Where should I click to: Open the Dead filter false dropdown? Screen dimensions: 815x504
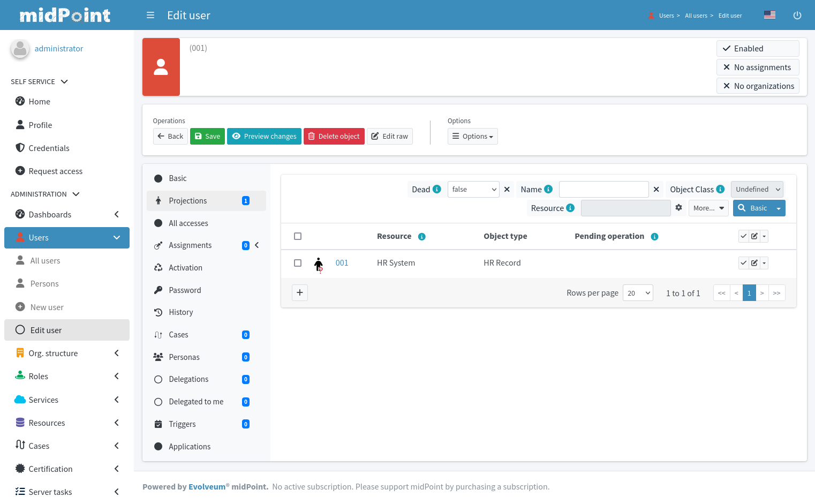tap(473, 190)
